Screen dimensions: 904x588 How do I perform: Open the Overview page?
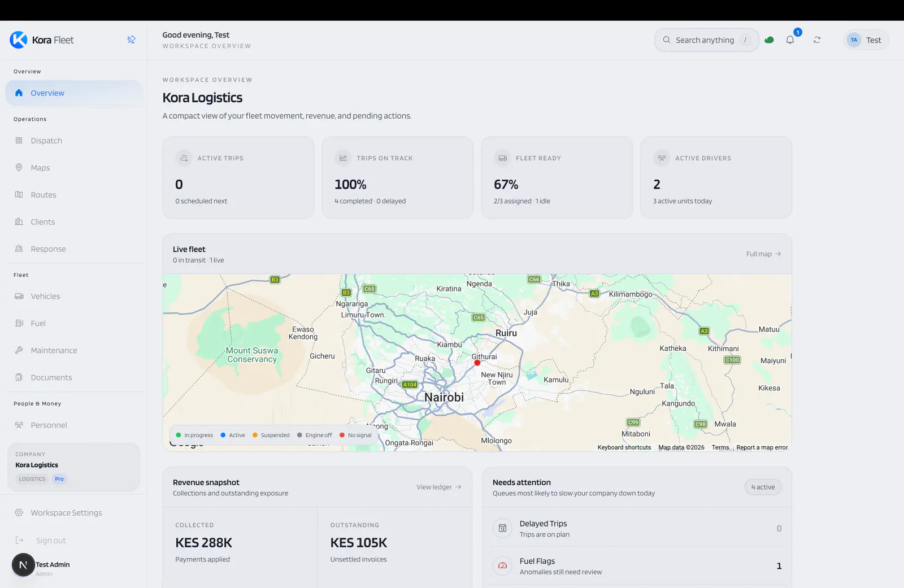click(74, 93)
